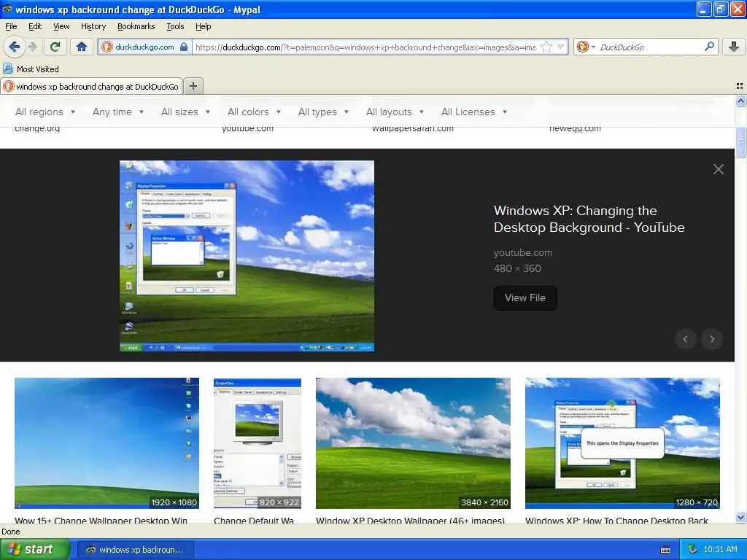Bookmark this page with the star icon
Screen dimensions: 747x560
(x=547, y=47)
